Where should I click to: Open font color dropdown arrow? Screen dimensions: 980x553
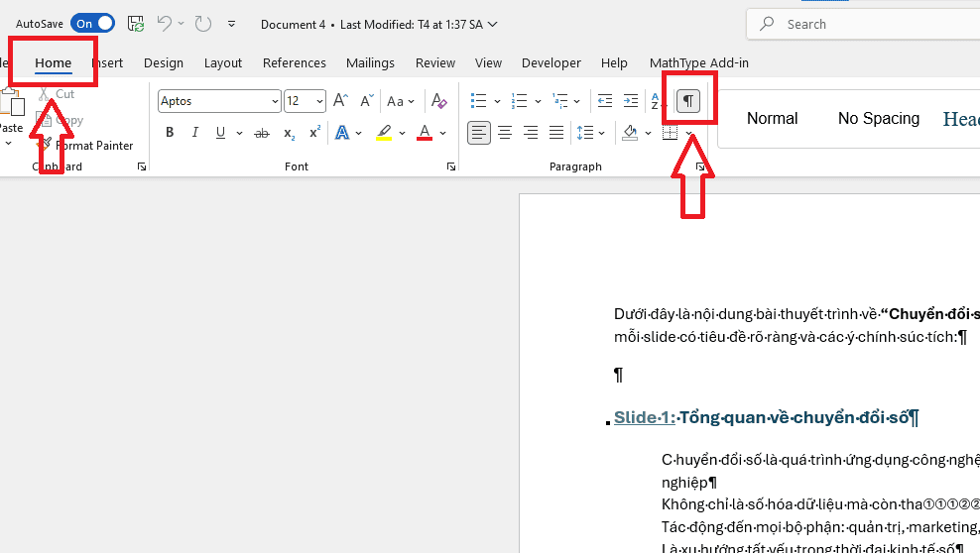point(443,133)
